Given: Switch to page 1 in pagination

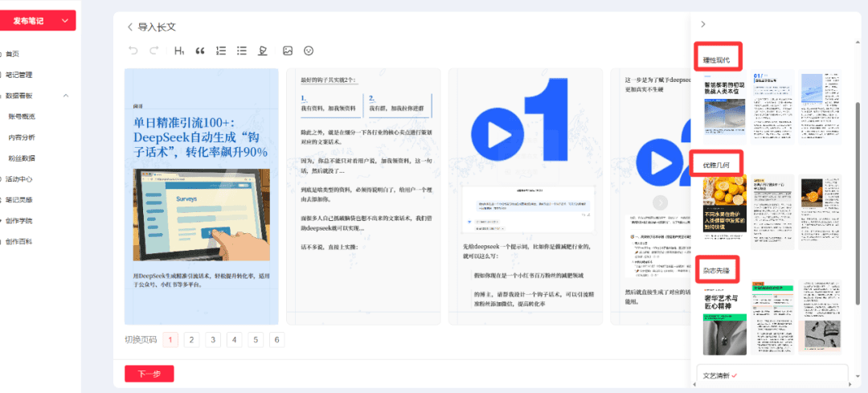Looking at the screenshot, I should tap(170, 339).
